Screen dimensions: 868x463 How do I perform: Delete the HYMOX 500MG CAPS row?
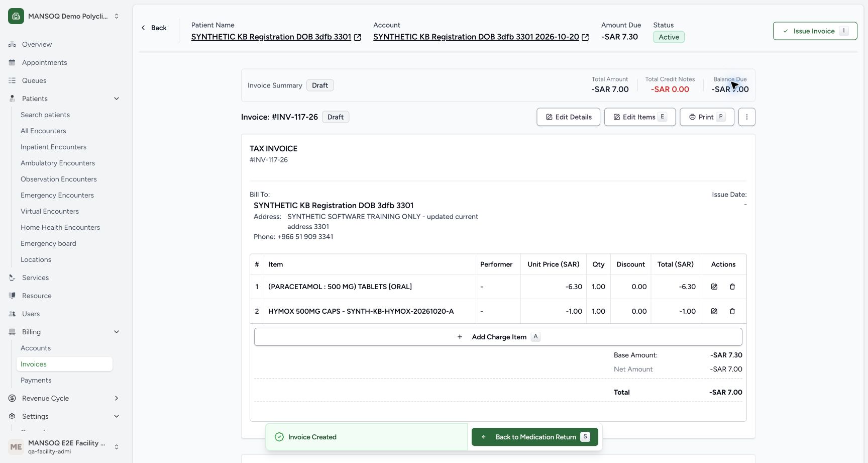coord(732,311)
